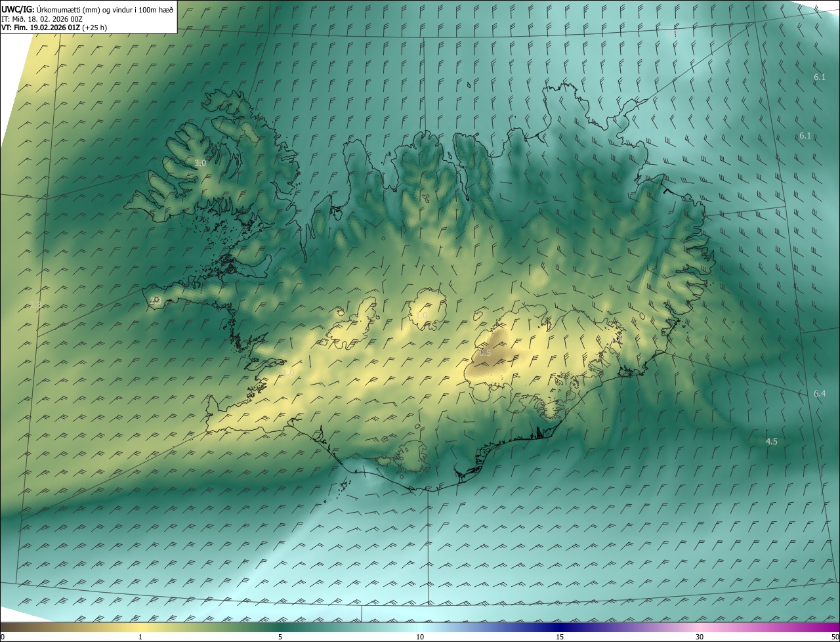Viewport: 840px width, 642px height.
Task: Select the 5 mm tick on legend
Action: coord(280,637)
